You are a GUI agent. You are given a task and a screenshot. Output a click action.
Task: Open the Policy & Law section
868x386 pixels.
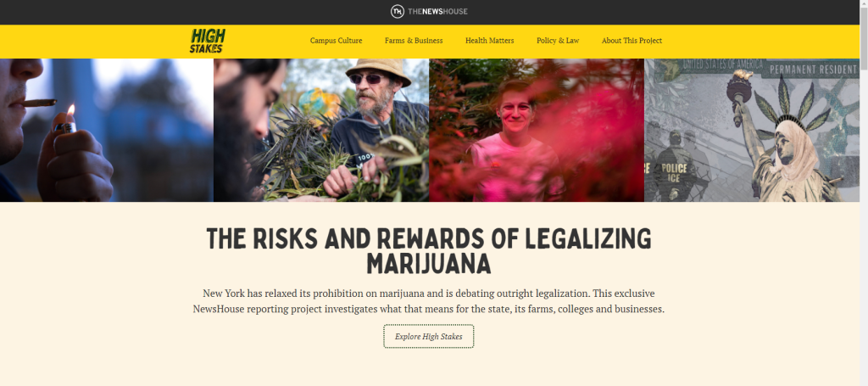tap(558, 41)
